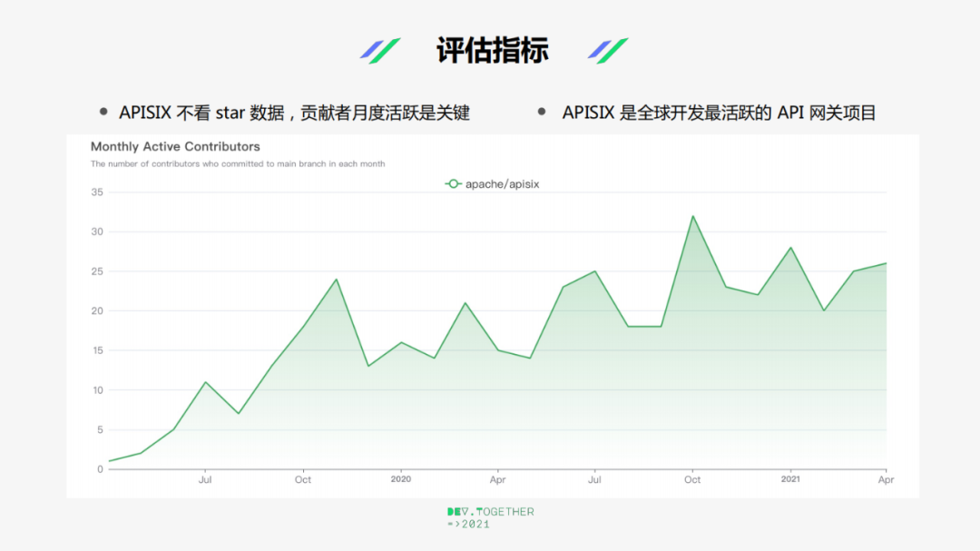The image size is (980, 551).
Task: Select the bullet about star 数据 and 贡献者月度活跃
Action: [294, 113]
